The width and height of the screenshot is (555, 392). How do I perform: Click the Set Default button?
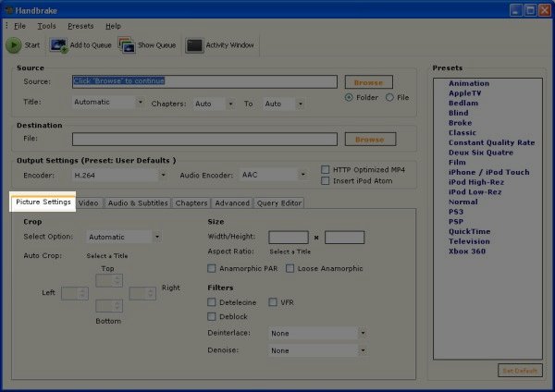519,371
